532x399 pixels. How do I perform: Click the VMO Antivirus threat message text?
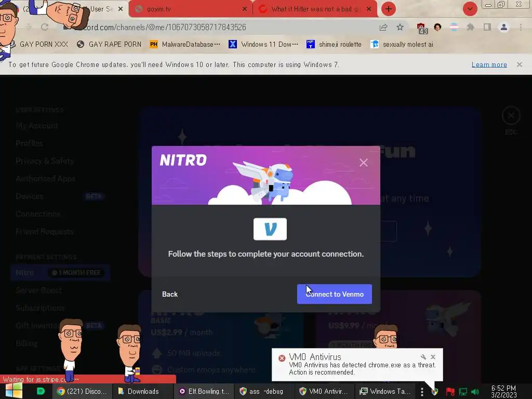[x=362, y=368]
